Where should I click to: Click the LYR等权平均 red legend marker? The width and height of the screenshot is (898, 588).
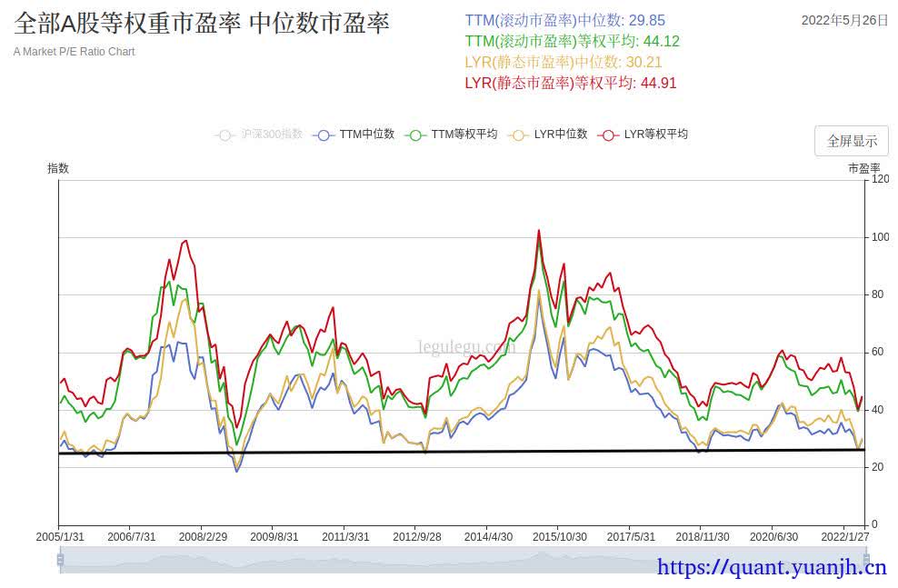pyautogui.click(x=608, y=135)
